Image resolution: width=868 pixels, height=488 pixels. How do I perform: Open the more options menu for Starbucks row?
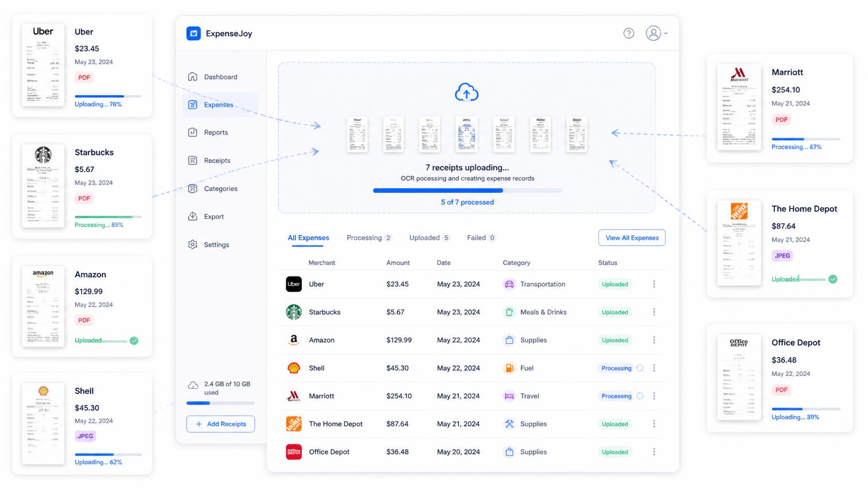654,312
